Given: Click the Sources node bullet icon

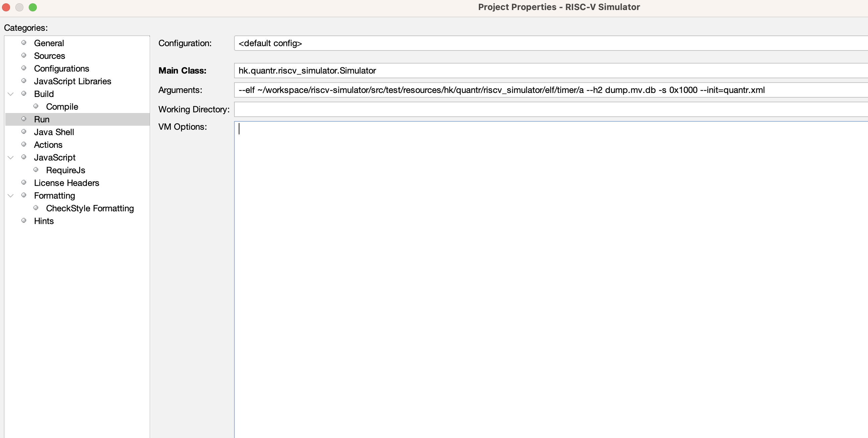Looking at the screenshot, I should click(x=24, y=55).
